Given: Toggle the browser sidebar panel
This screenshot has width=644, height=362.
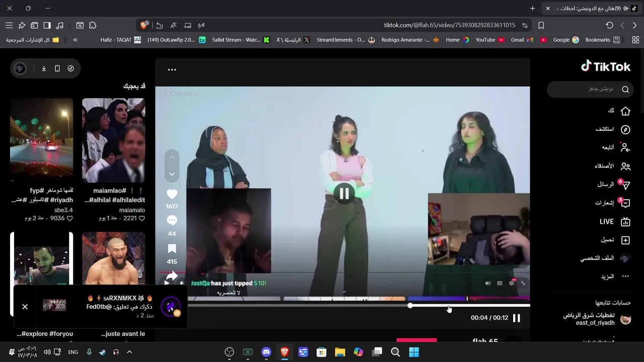Looking at the screenshot, I should point(47,25).
